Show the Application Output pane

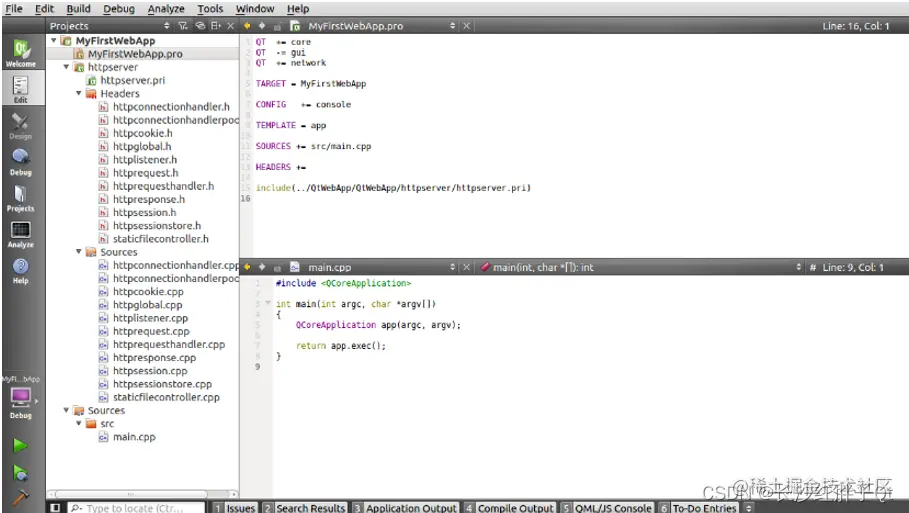point(405,508)
